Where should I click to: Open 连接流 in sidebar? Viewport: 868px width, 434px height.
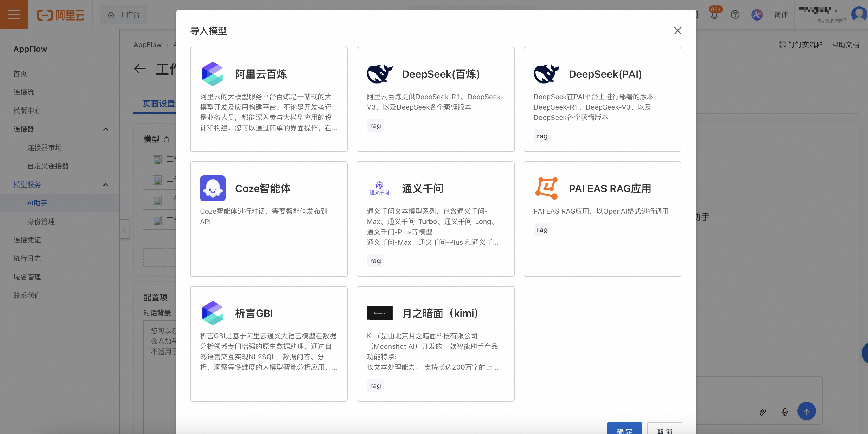point(24,92)
